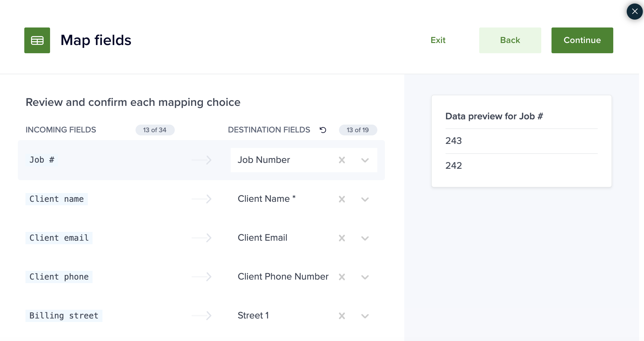Click the green Map fields table icon
Image resolution: width=644 pixels, height=341 pixels.
click(x=37, y=40)
